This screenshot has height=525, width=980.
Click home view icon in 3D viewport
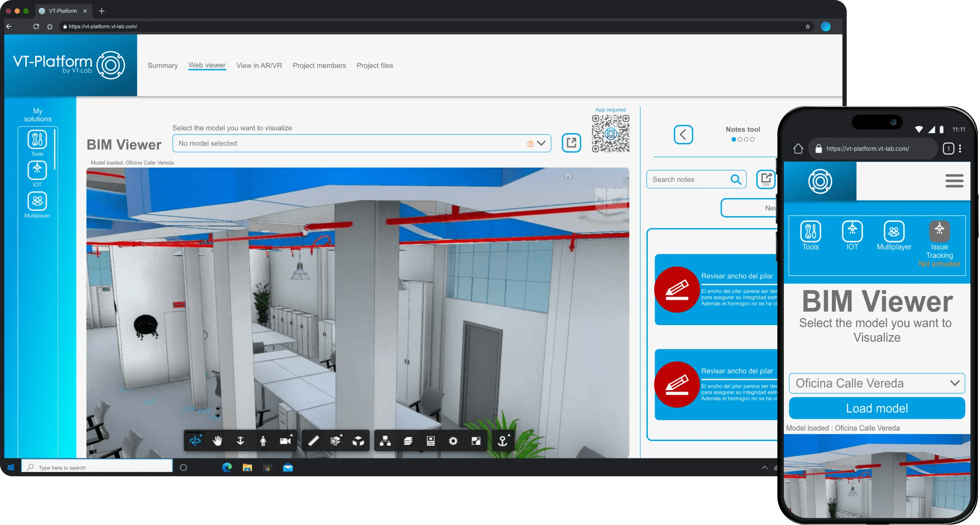[568, 176]
